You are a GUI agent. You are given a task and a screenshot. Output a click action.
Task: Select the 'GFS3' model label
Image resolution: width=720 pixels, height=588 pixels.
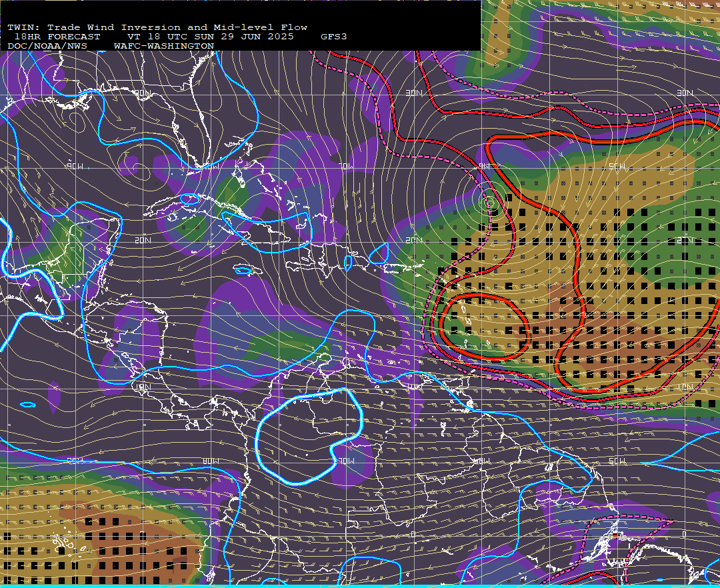[334, 37]
